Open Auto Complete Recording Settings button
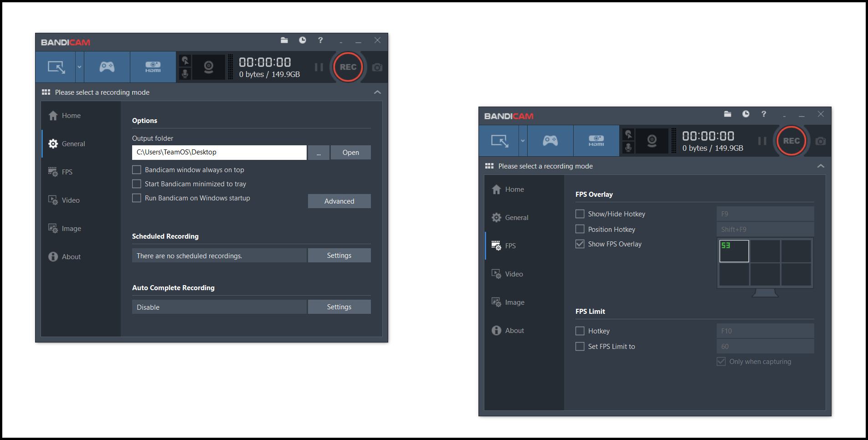Viewport: 868px width, 440px height. [339, 307]
